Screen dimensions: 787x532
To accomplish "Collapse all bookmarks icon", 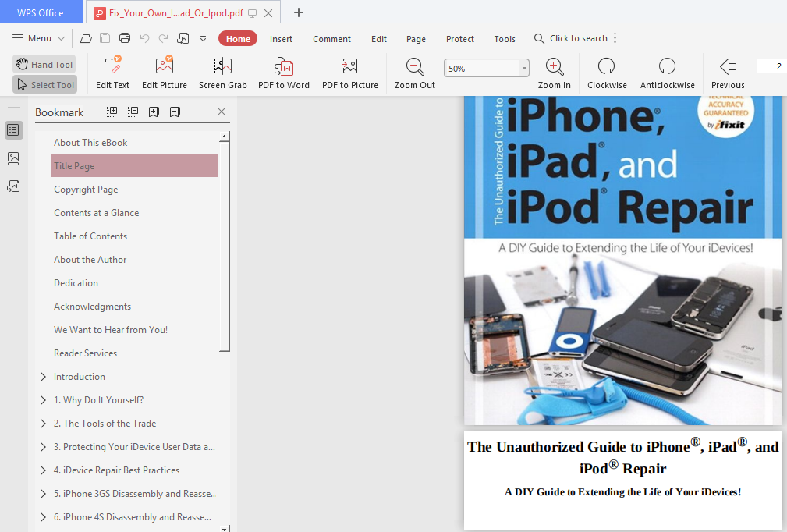I will 133,112.
